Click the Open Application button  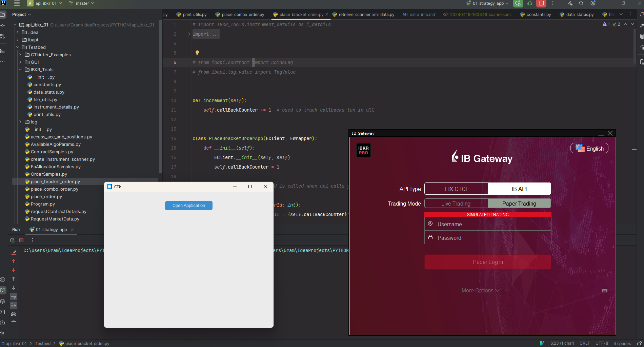point(189,206)
